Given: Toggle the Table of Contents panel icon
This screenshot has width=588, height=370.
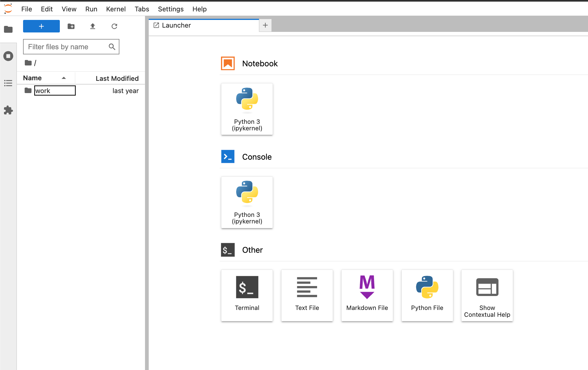Looking at the screenshot, I should (x=8, y=82).
